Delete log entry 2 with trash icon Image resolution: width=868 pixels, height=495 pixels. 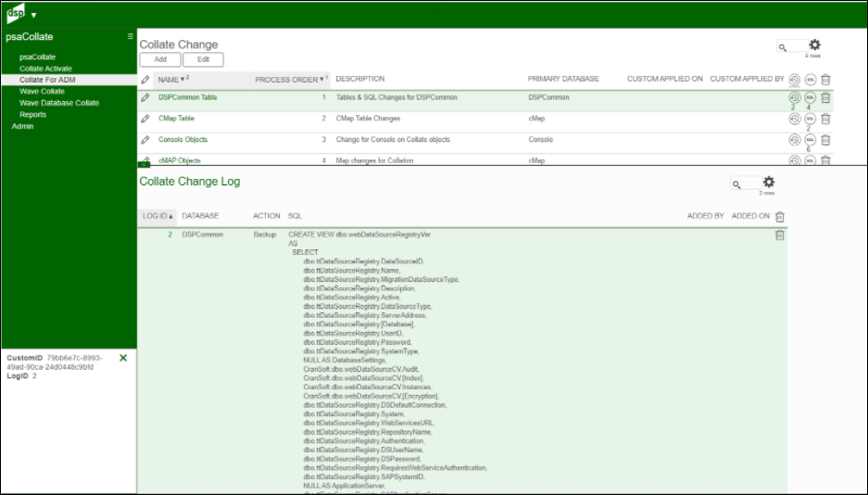coord(780,235)
